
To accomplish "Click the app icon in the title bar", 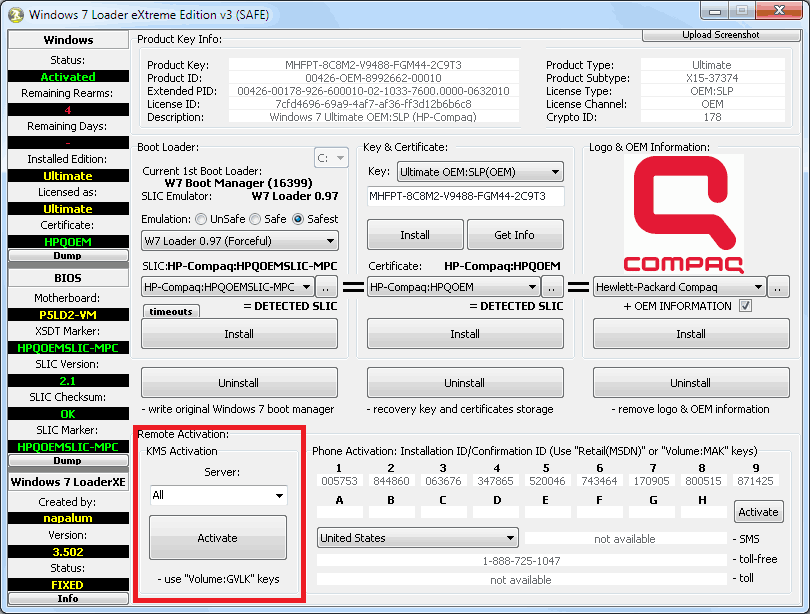I will point(16,14).
